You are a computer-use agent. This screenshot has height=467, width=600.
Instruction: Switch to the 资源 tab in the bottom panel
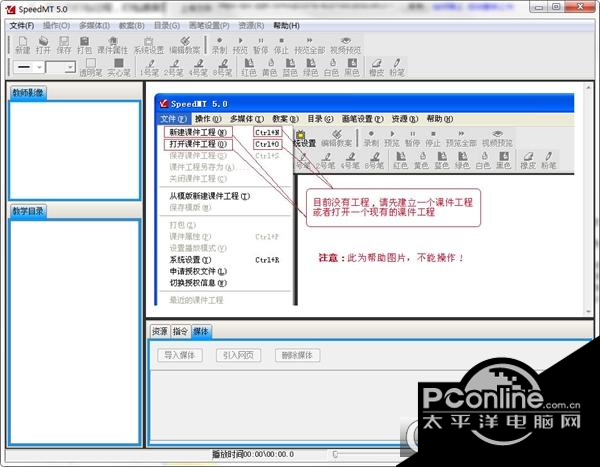point(160,331)
